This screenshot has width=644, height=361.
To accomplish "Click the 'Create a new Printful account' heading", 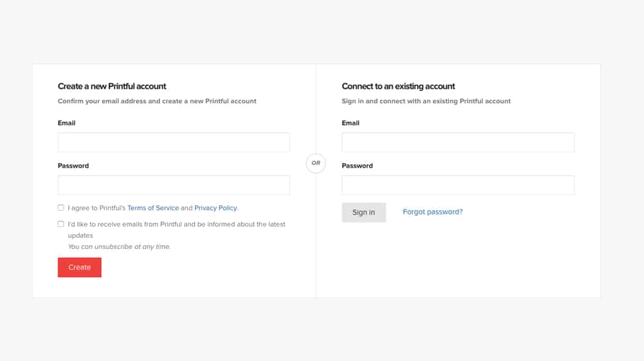I will (x=111, y=86).
